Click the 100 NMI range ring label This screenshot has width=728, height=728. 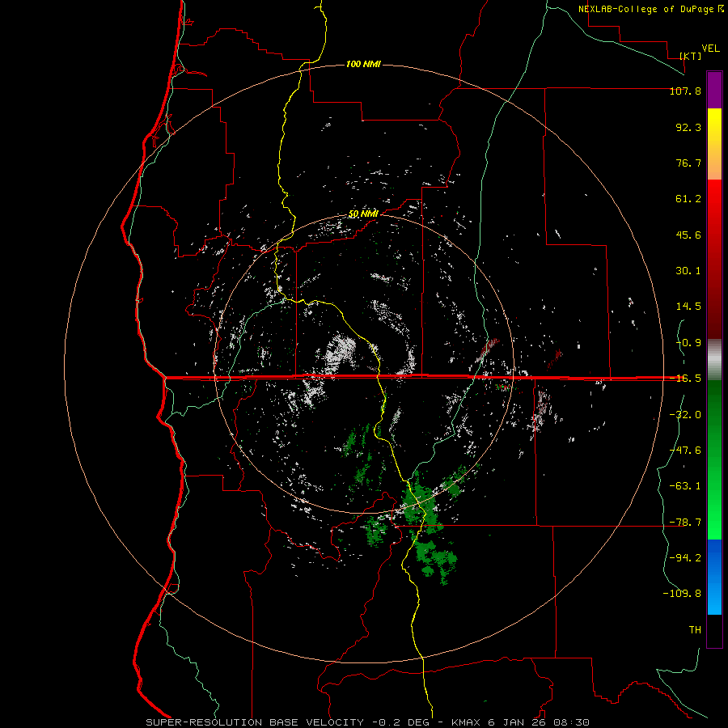(x=363, y=64)
